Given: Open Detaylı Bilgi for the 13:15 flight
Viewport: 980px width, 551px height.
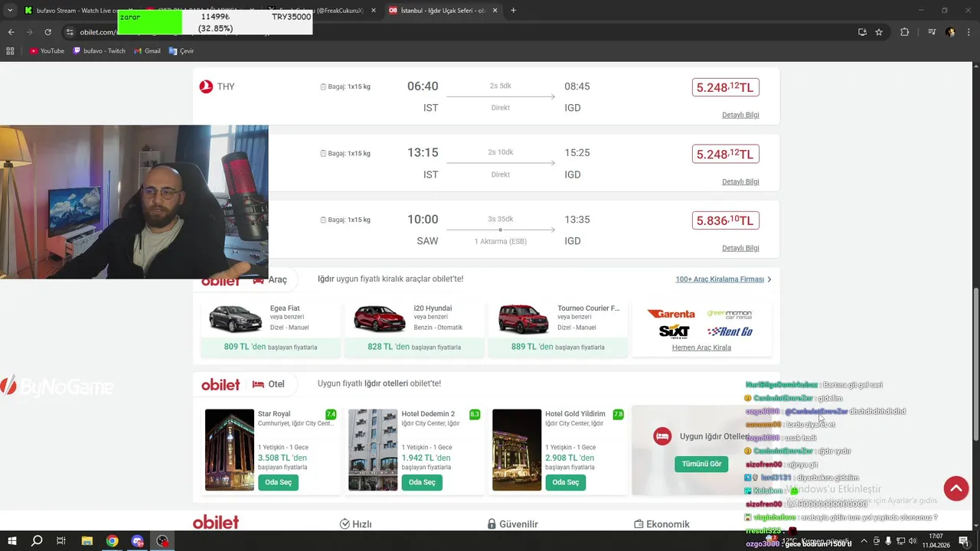Looking at the screenshot, I should point(740,181).
